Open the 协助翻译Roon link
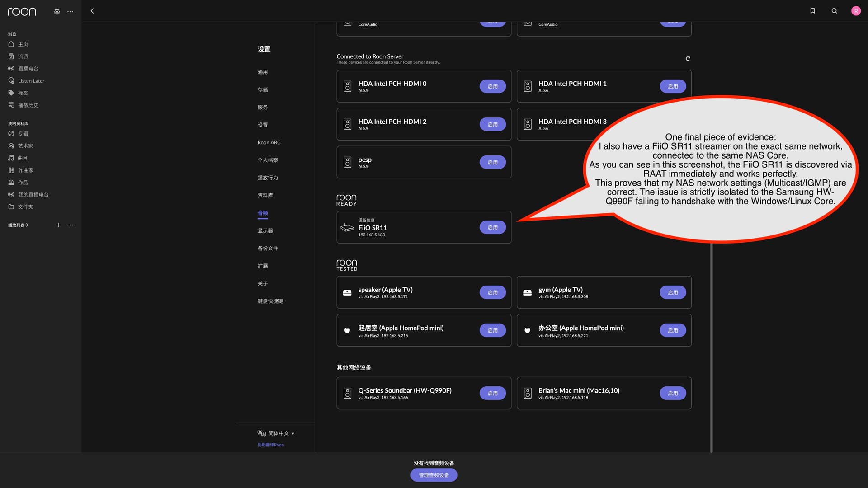 (271, 445)
